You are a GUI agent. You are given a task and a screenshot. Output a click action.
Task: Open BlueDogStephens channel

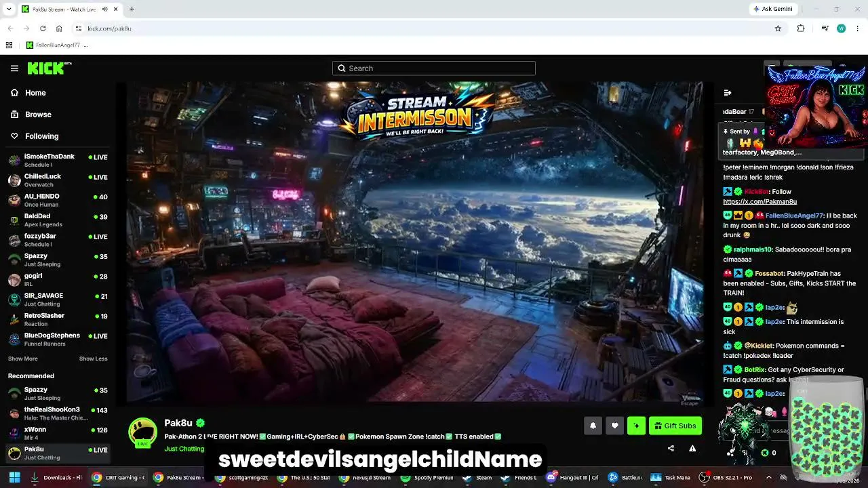(58, 339)
